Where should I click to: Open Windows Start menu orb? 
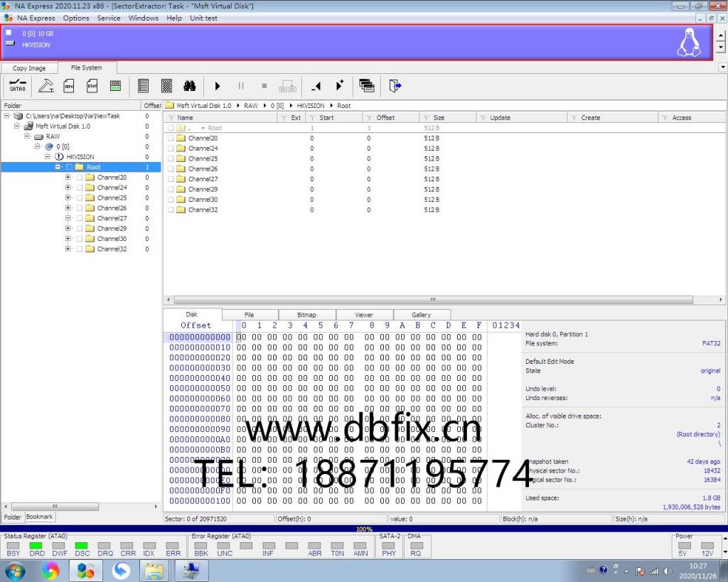(x=14, y=571)
